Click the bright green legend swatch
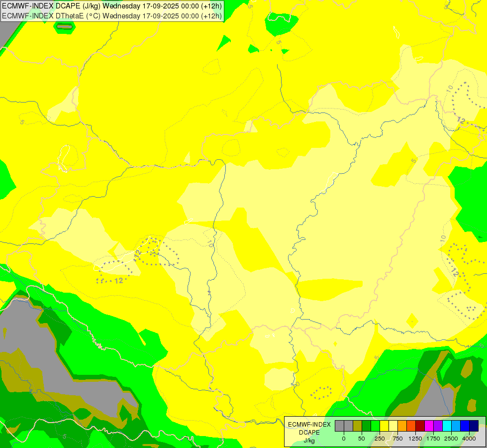 coord(376,426)
